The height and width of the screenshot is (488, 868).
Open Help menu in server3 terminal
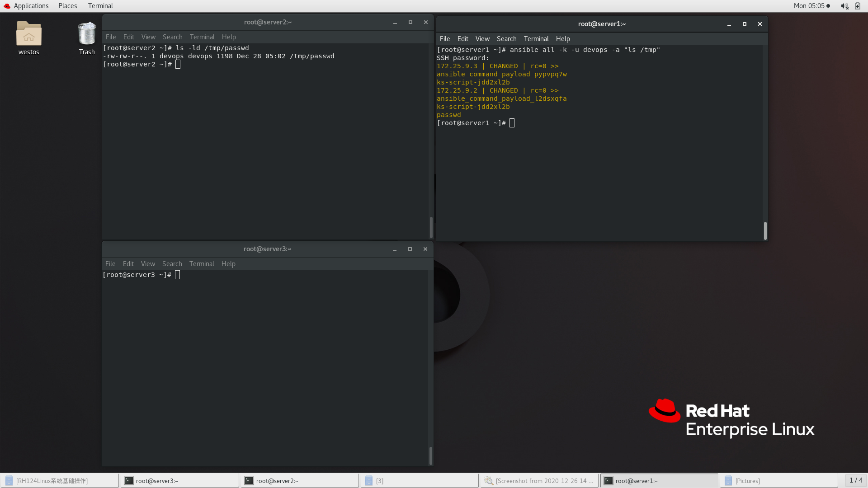click(x=228, y=264)
